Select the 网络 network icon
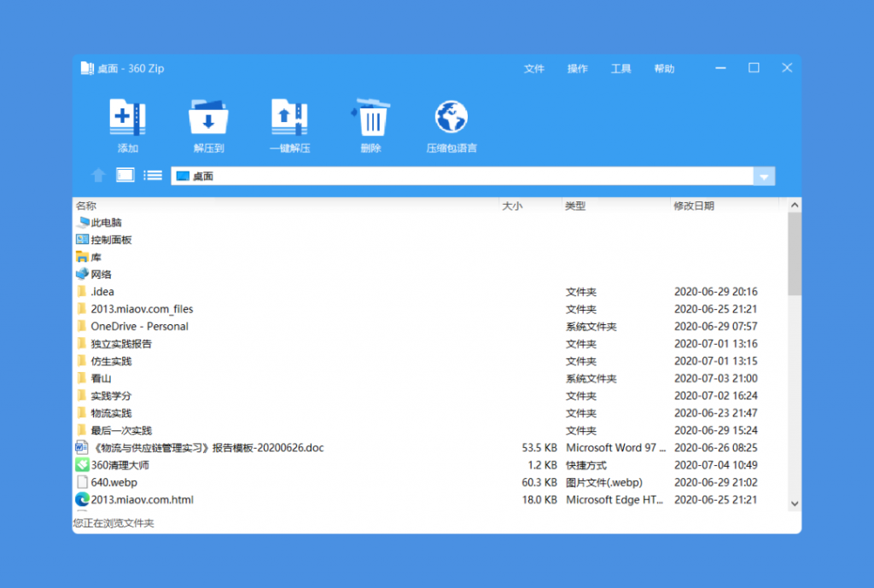874x588 pixels. point(83,274)
